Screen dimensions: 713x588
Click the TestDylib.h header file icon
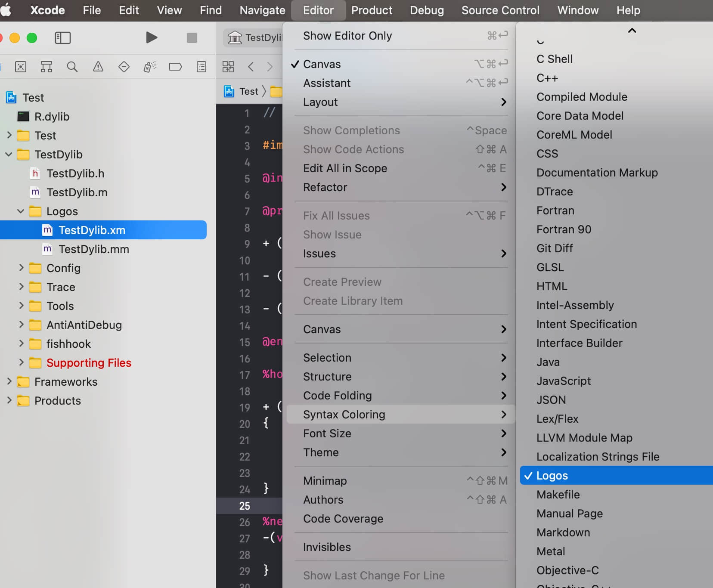(35, 173)
